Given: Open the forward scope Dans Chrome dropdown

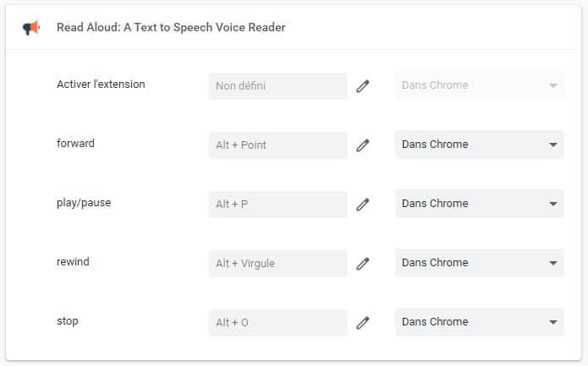Looking at the screenshot, I should point(480,145).
